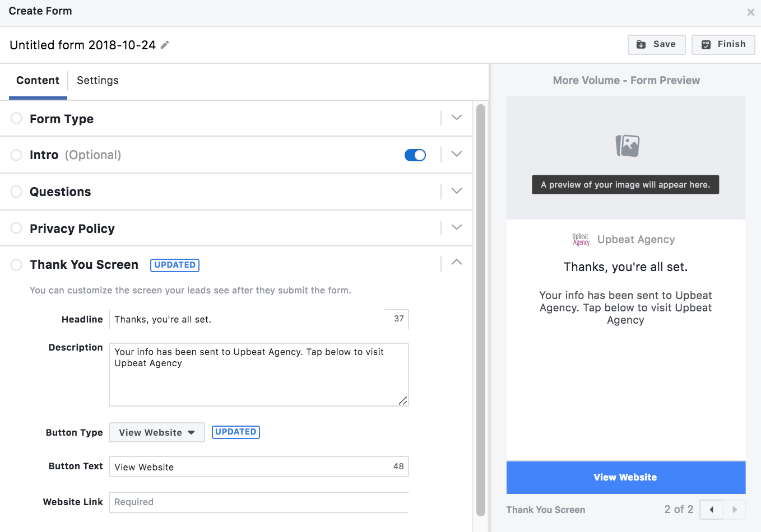Click the pencil icon to rename the form

click(x=165, y=45)
